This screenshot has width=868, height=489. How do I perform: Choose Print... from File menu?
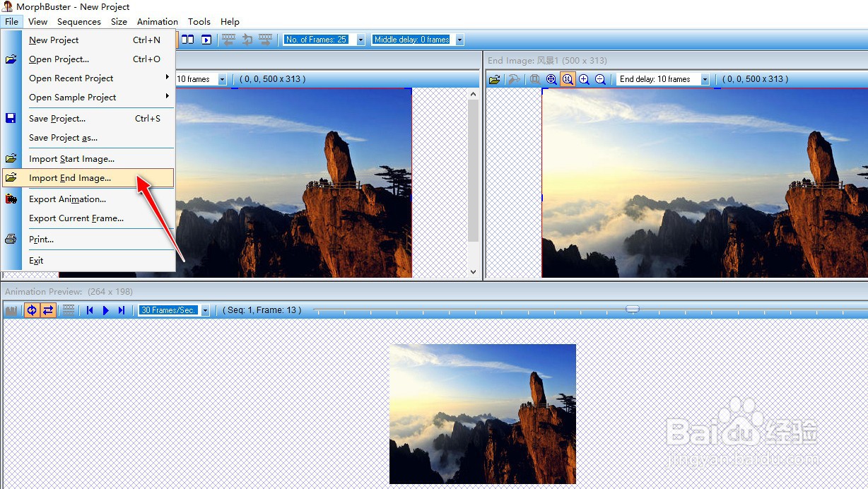click(88, 239)
